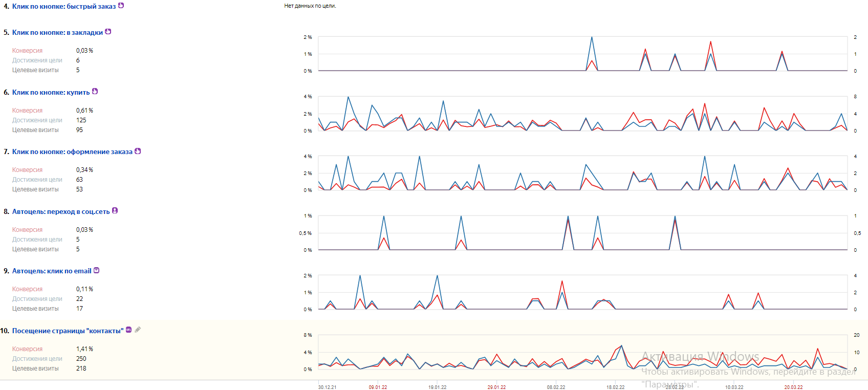This screenshot has height=390, width=868.
Task: Select conversion value 0,61 % for "купить"
Action: point(84,111)
